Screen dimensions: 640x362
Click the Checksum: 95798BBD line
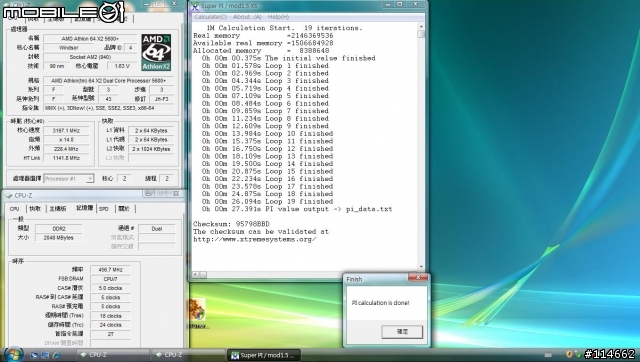pyautogui.click(x=231, y=224)
